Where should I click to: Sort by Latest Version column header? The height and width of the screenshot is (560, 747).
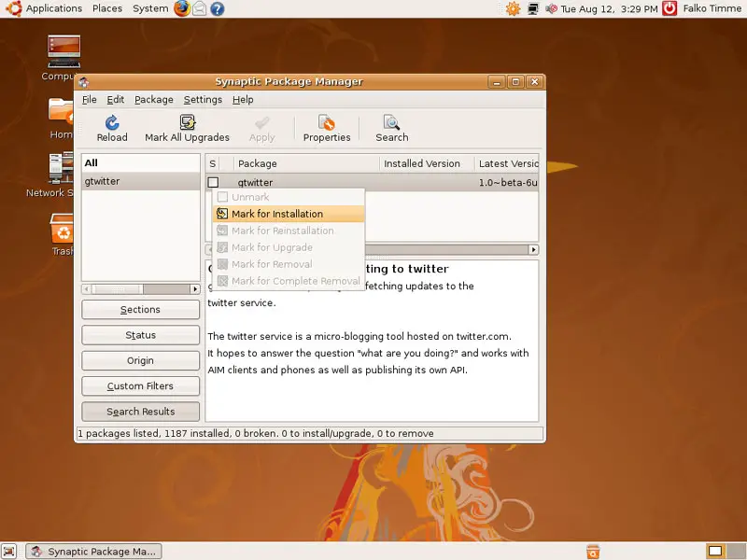point(507,163)
